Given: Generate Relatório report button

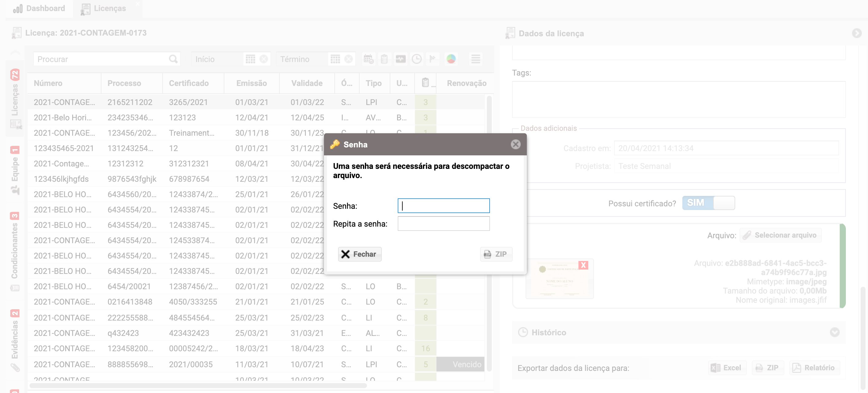Looking at the screenshot, I should click(x=814, y=368).
